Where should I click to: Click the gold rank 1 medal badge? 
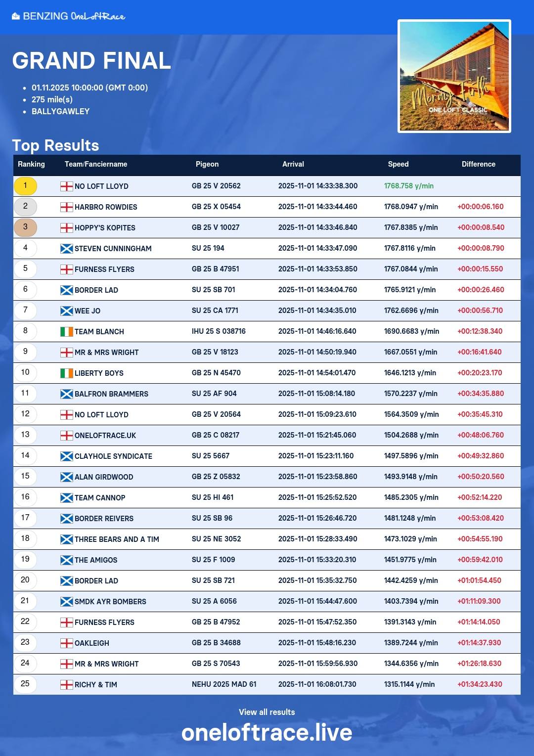pyautogui.click(x=25, y=186)
